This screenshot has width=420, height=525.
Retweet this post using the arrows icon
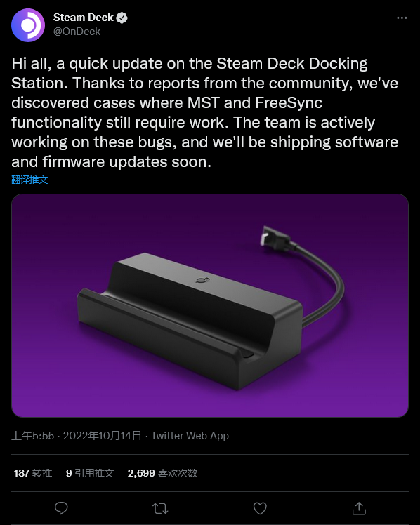tap(160, 509)
